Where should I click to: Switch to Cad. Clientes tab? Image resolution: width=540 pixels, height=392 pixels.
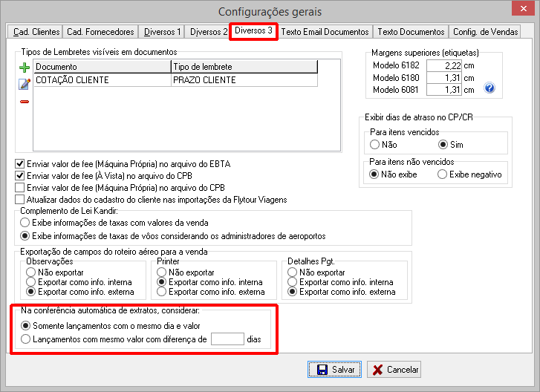36,32
